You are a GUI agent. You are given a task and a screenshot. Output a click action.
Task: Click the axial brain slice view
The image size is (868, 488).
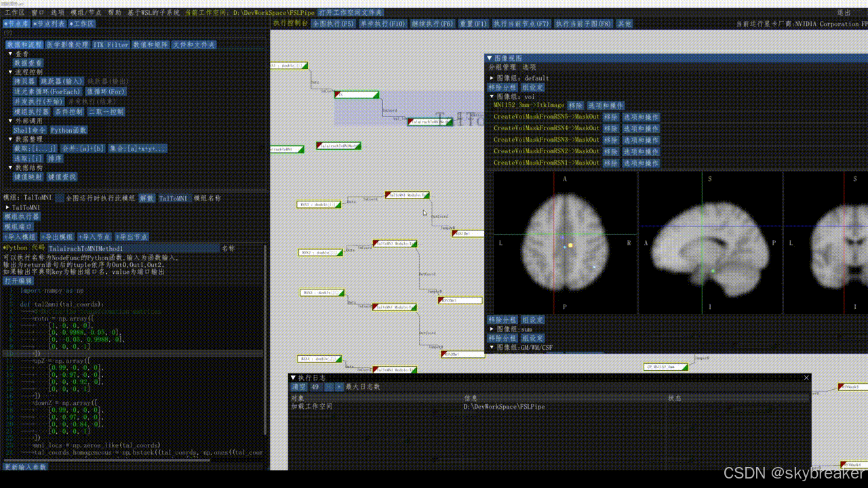coord(565,243)
